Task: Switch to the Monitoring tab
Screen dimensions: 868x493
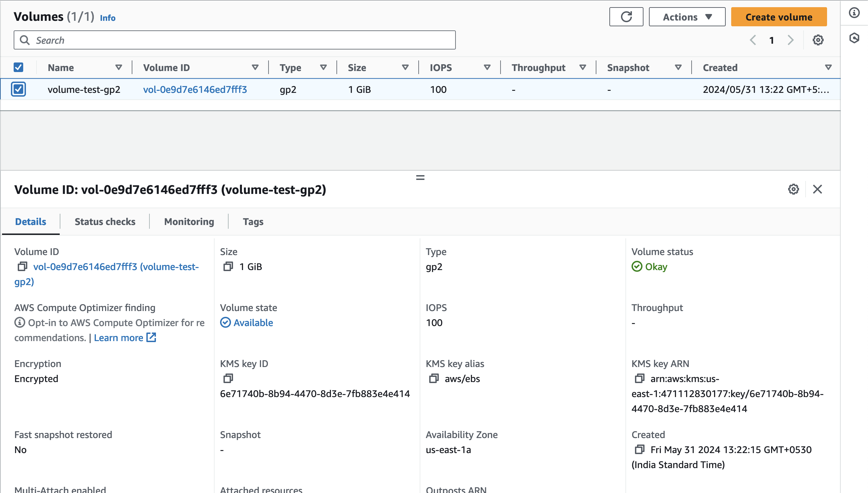Action: [188, 222]
